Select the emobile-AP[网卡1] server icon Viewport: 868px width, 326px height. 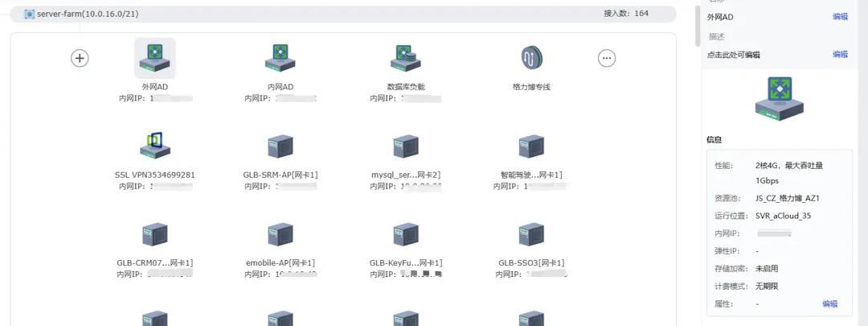pyautogui.click(x=280, y=234)
